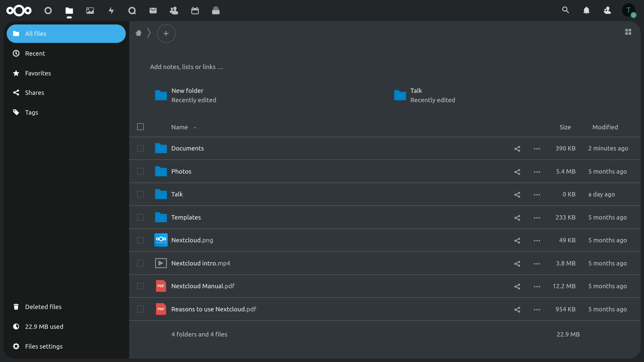This screenshot has width=644, height=362.
Task: Open Shares in sidebar
Action: (x=66, y=93)
